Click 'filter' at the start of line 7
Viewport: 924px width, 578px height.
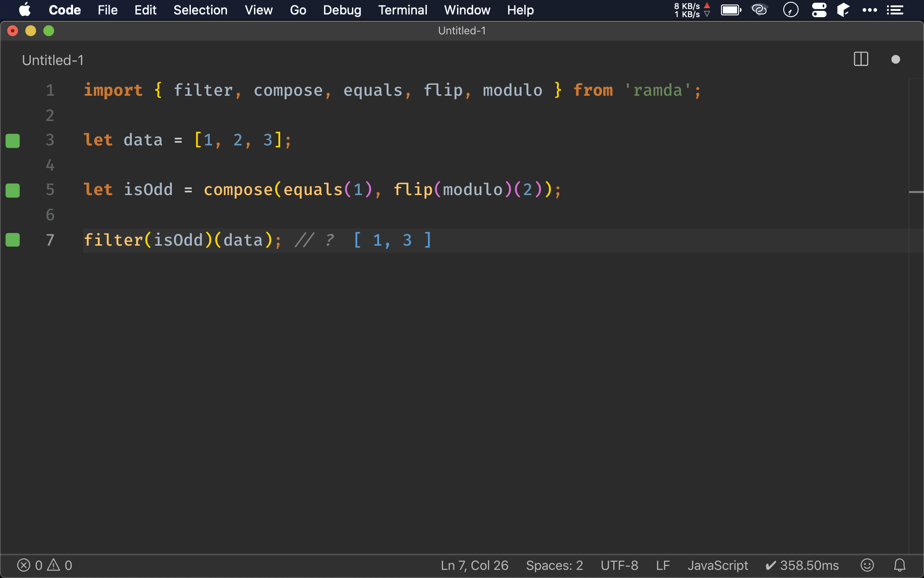113,240
